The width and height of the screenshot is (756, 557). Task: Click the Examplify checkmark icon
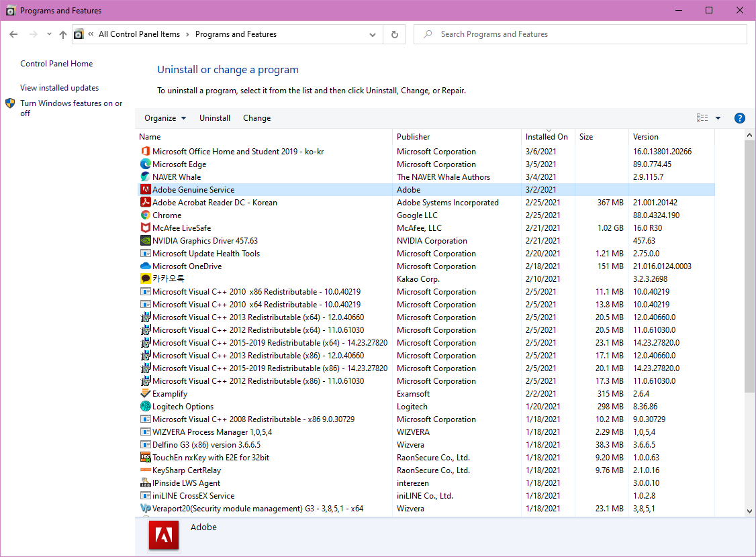tap(145, 394)
